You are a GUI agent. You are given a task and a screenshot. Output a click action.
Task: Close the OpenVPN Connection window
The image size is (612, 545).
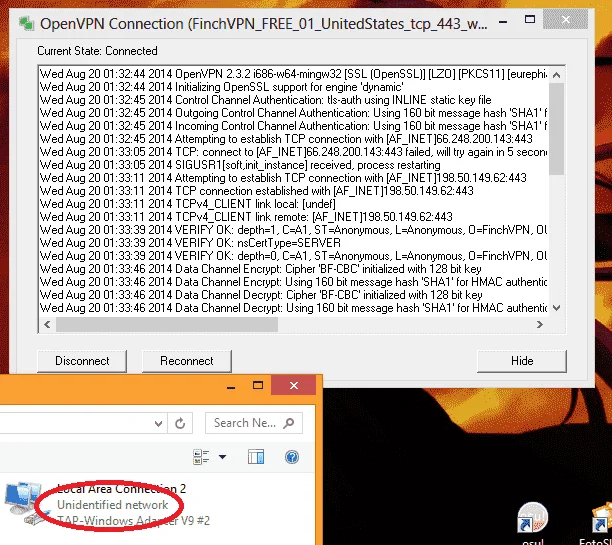[x=566, y=20]
